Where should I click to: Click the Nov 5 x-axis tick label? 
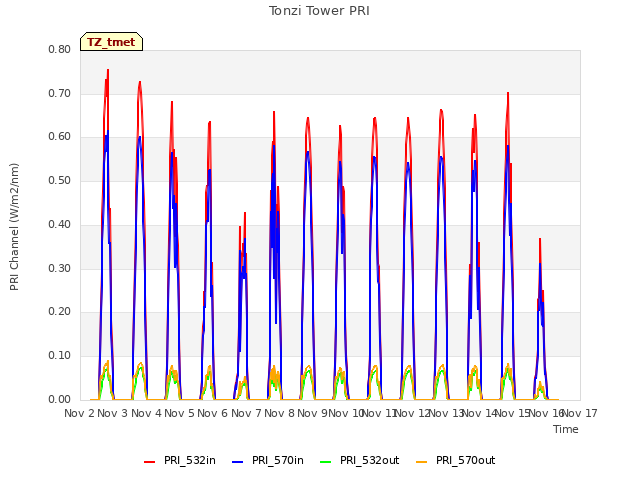(x=179, y=413)
